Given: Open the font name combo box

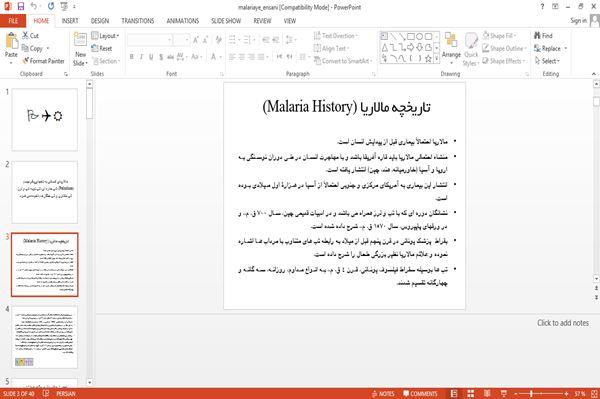Looking at the screenshot, I should pos(149,40).
